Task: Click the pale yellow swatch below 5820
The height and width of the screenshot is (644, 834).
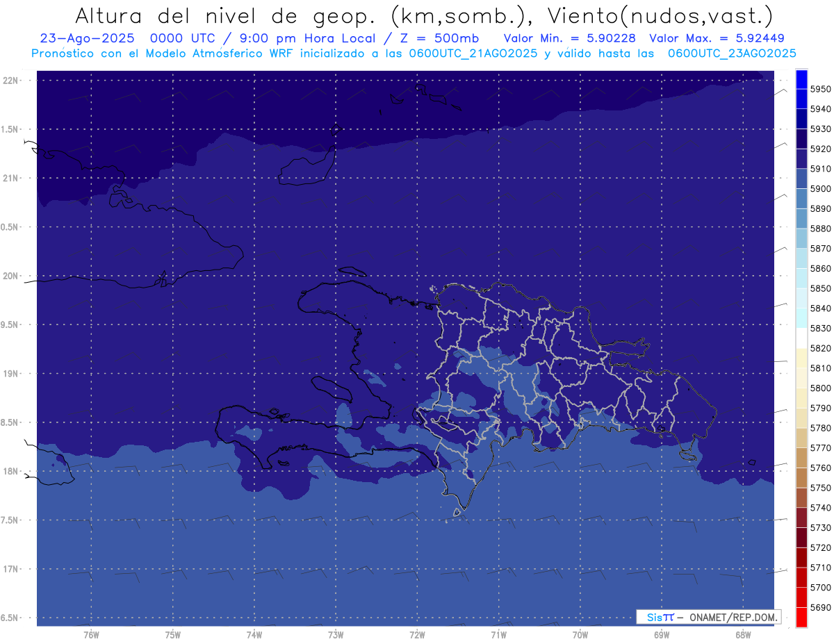Action: click(x=801, y=358)
